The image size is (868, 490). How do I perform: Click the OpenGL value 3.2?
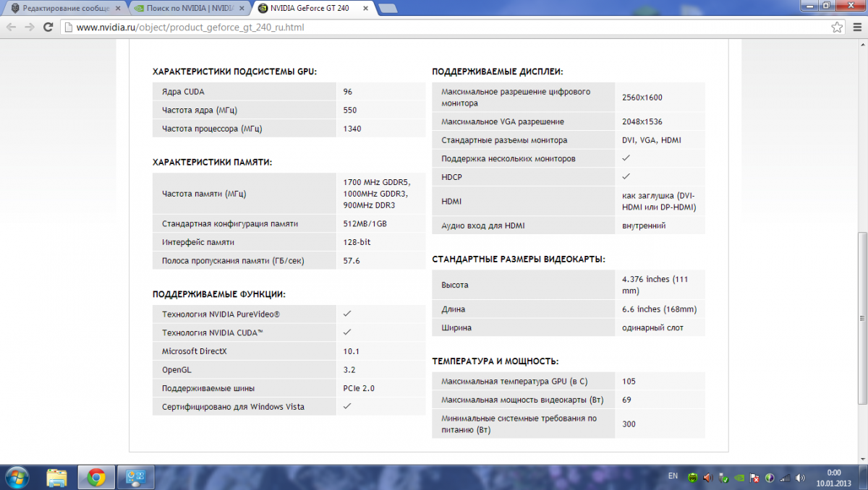click(x=349, y=370)
